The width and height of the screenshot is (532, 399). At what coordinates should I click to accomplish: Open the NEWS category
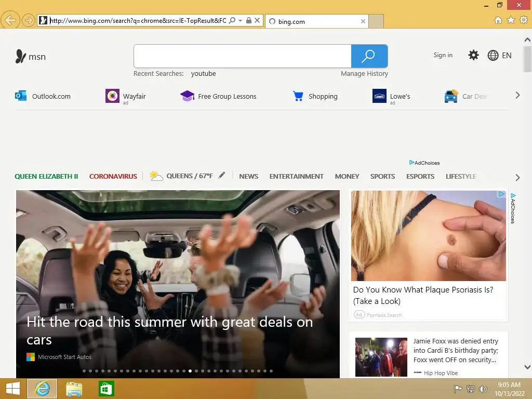[x=249, y=177]
